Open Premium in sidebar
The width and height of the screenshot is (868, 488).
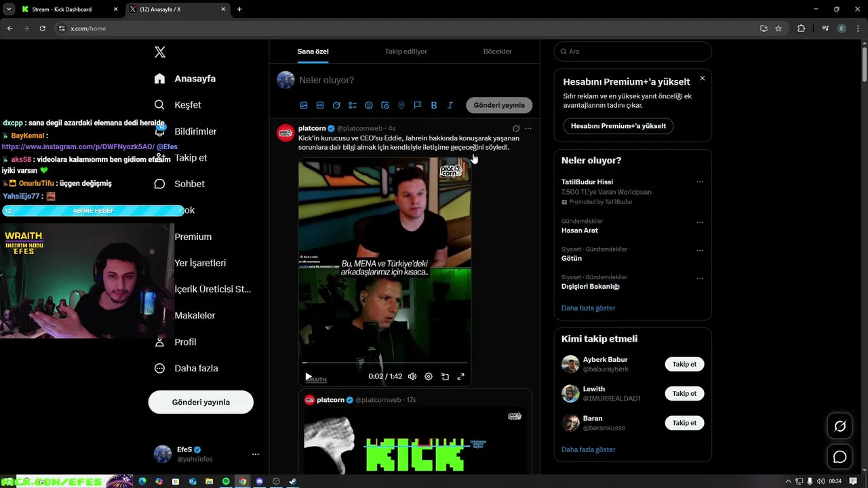tap(193, 237)
